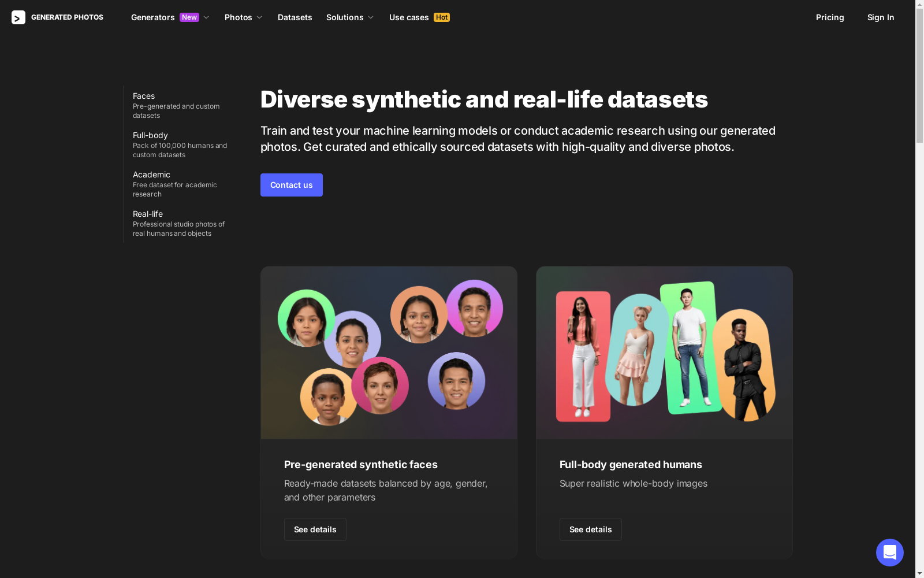Open the Use cases menu item

pos(409,17)
